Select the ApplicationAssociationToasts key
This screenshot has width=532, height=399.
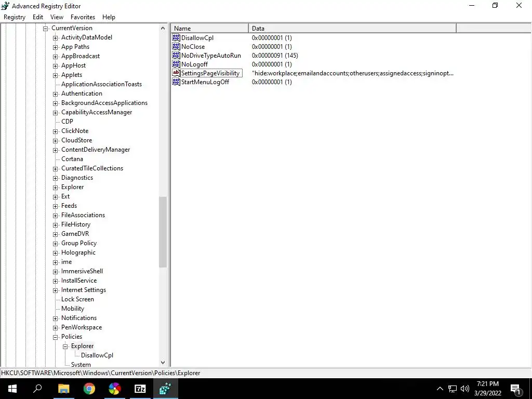[x=101, y=84]
